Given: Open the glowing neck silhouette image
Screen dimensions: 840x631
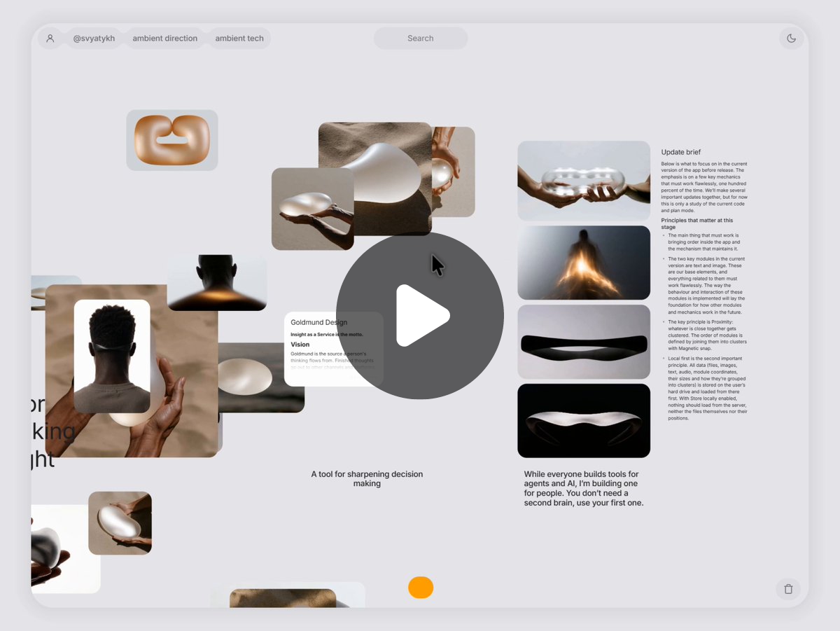Looking at the screenshot, I should coord(217,283).
